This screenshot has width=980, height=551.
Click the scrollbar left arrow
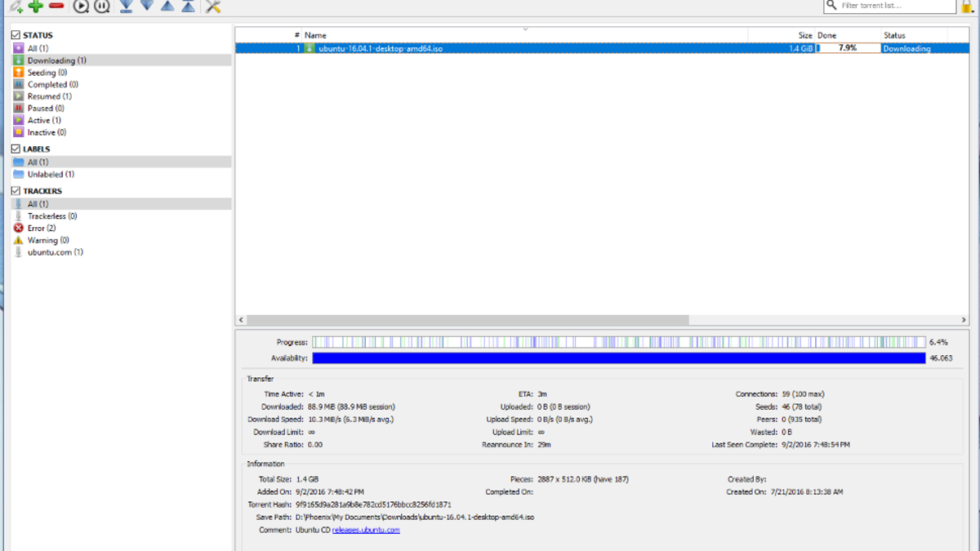click(241, 320)
